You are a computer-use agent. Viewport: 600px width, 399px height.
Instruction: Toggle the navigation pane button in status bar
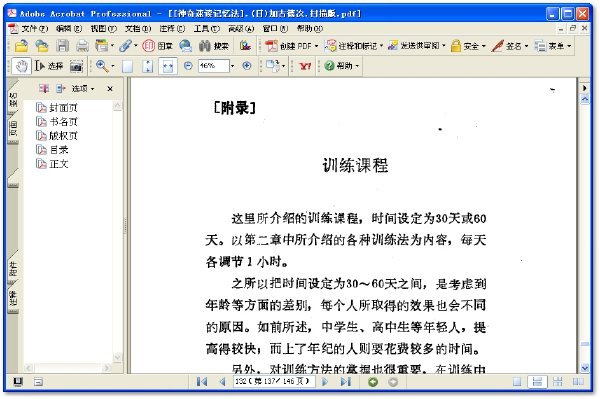pos(18,381)
